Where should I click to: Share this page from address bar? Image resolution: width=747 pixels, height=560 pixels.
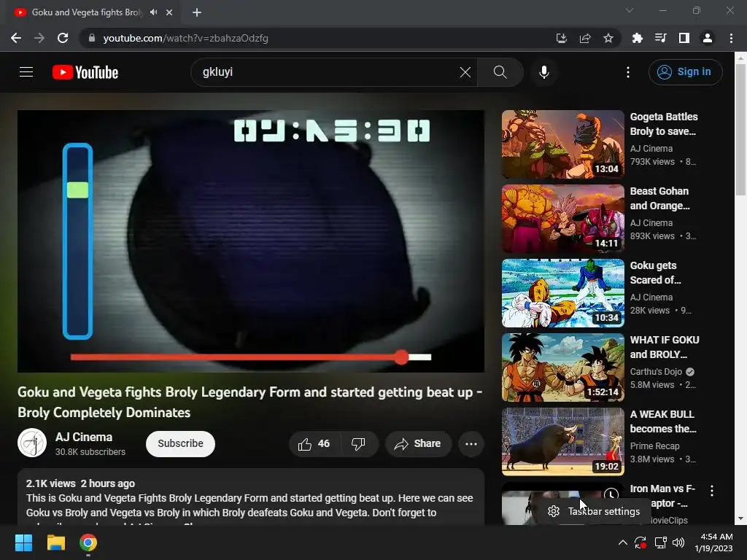(585, 38)
